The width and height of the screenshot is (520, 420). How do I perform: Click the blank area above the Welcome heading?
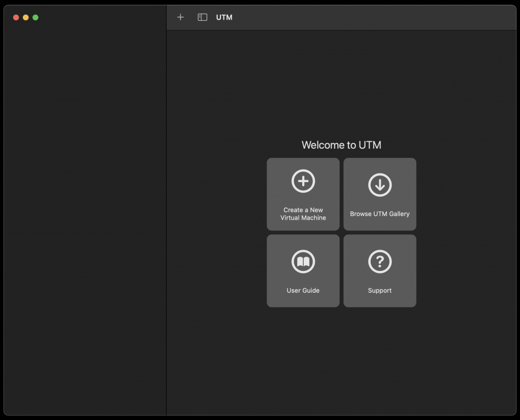(x=341, y=86)
